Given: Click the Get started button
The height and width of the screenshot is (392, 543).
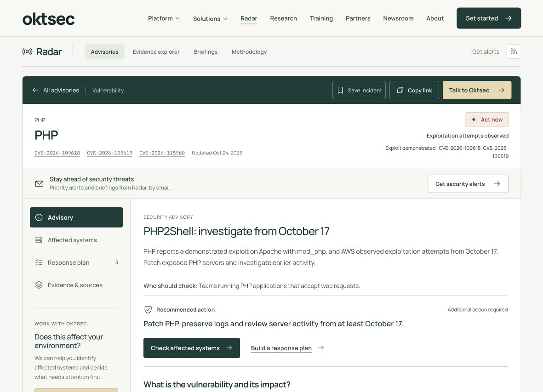Looking at the screenshot, I should (489, 18).
